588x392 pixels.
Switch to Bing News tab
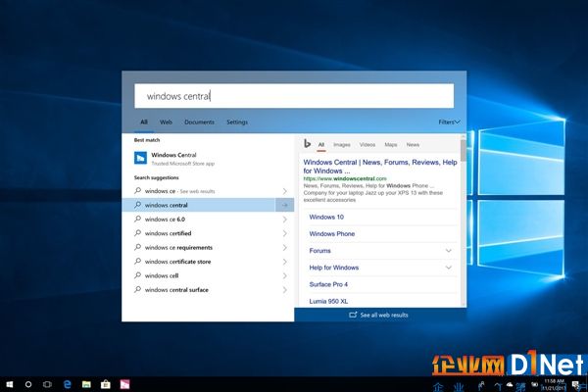point(413,144)
